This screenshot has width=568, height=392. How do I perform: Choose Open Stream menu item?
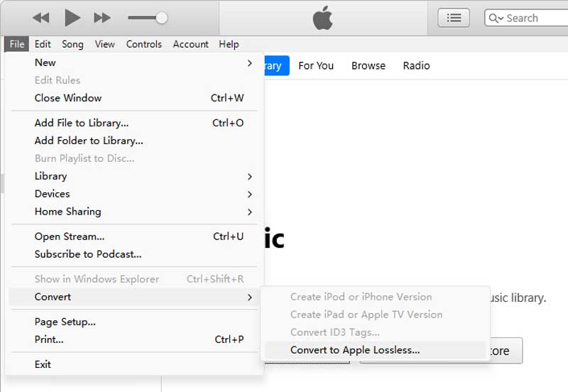click(x=134, y=236)
